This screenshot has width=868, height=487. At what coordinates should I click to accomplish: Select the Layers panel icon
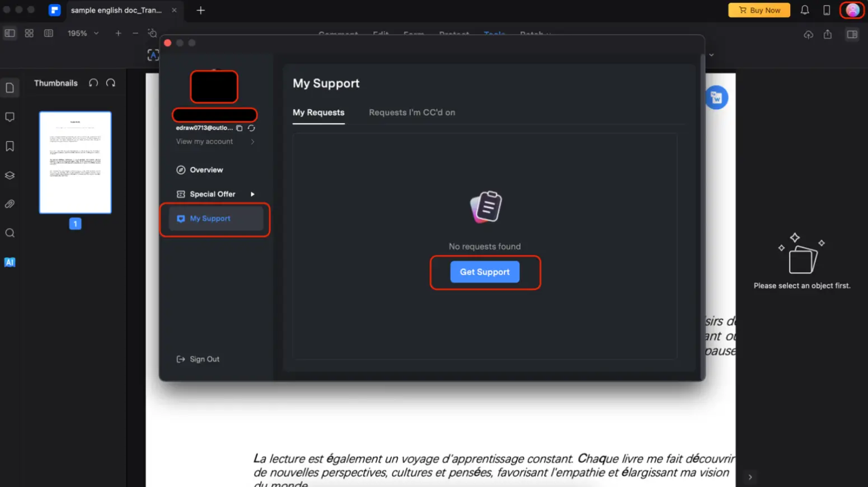(x=10, y=175)
